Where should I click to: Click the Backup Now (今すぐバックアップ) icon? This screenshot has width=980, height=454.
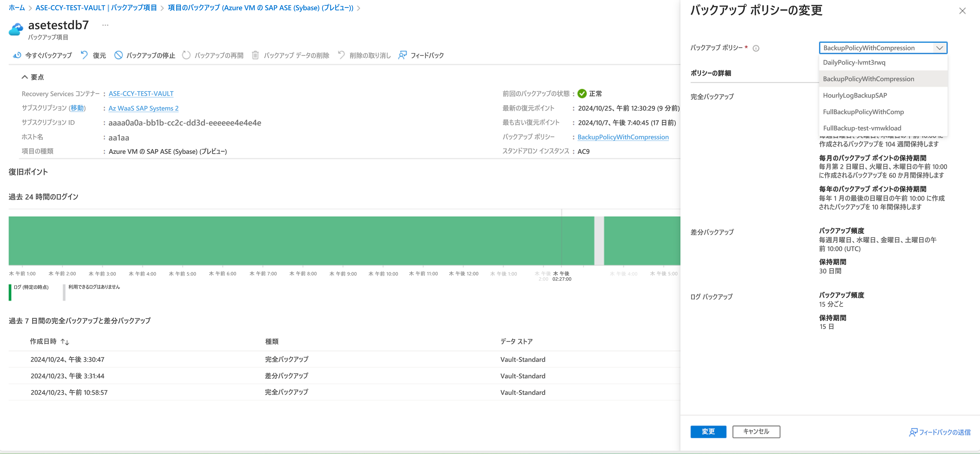pyautogui.click(x=17, y=55)
